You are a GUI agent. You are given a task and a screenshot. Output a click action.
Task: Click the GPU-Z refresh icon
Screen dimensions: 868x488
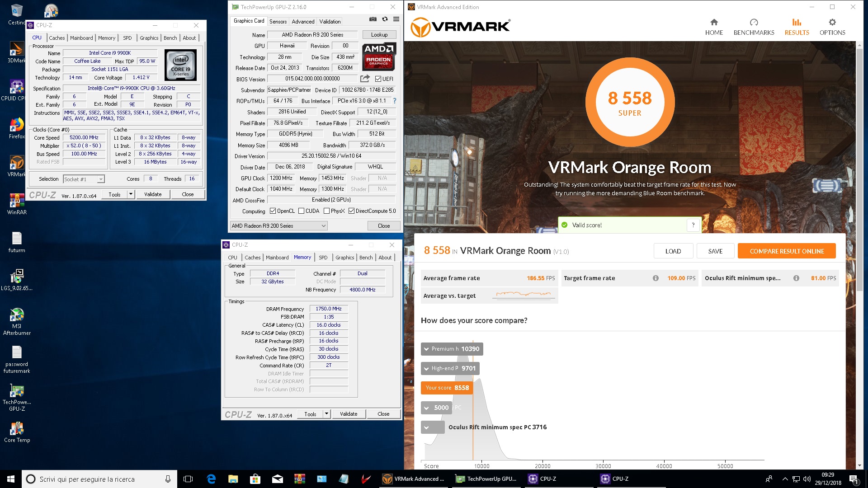[385, 19]
